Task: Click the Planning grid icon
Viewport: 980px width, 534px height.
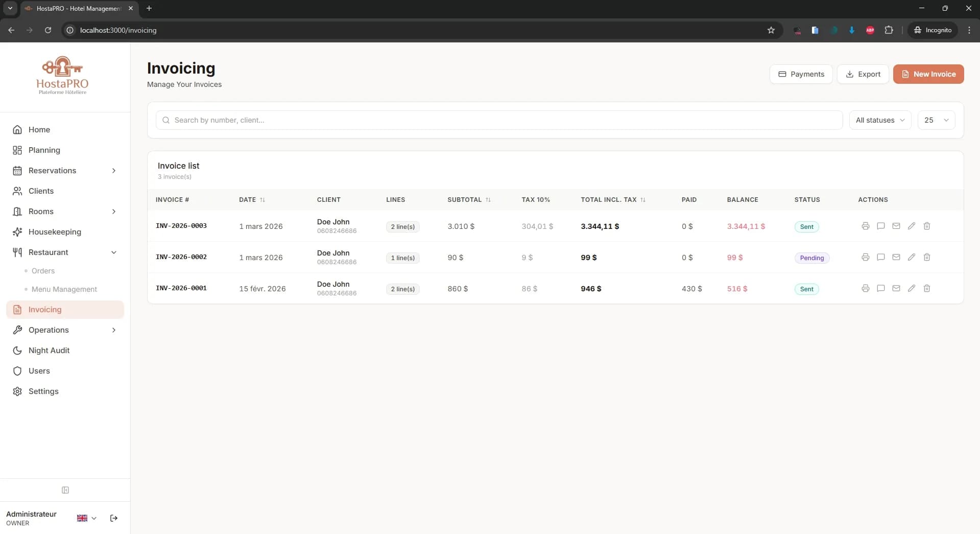Action: point(17,150)
